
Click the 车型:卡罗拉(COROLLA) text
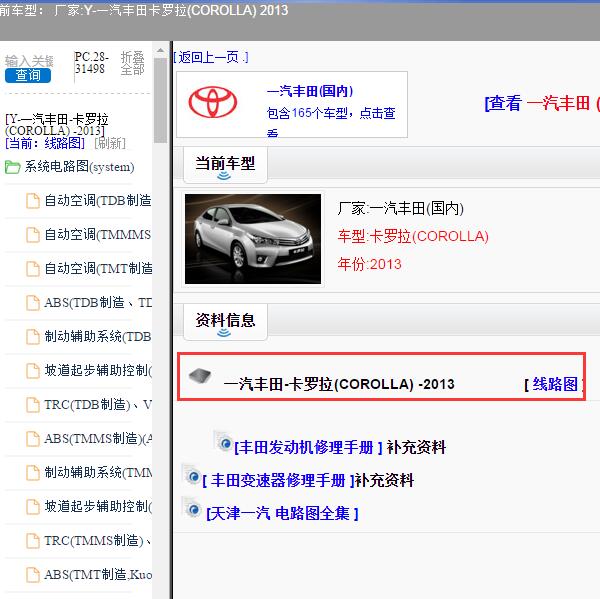413,236
